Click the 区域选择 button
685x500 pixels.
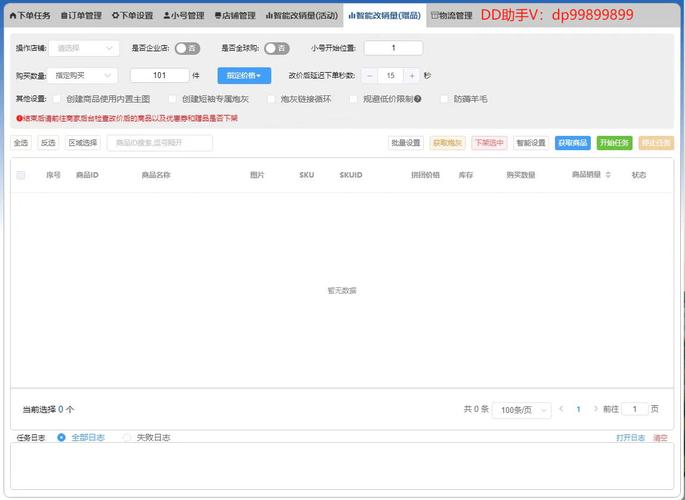click(83, 143)
